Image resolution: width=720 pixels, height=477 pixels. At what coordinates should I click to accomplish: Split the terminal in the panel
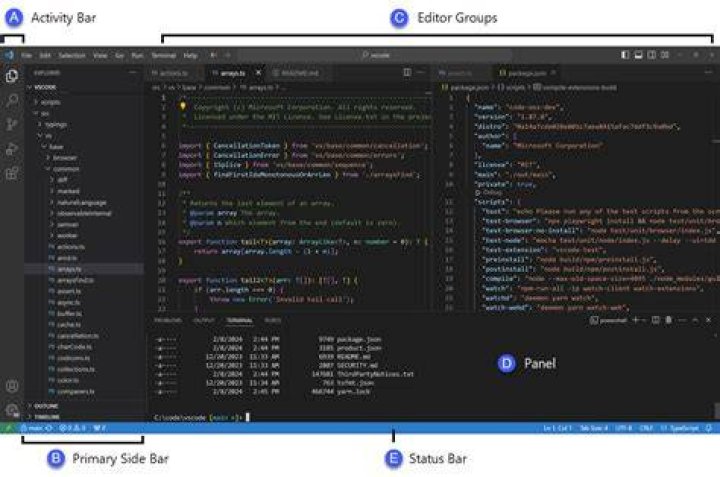[x=656, y=320]
